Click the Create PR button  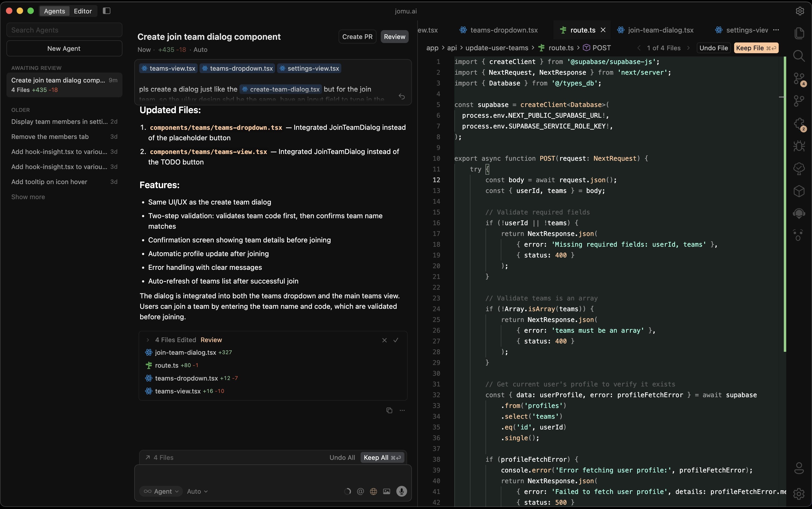point(357,37)
